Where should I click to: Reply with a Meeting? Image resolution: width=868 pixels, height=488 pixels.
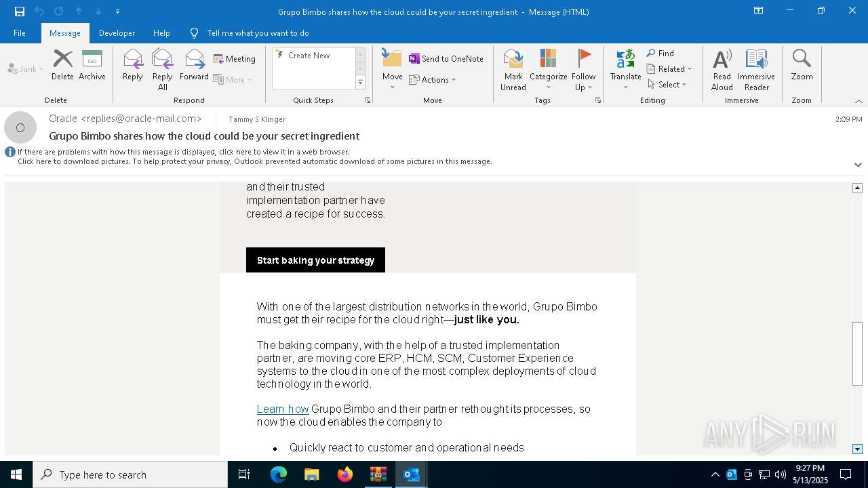pos(235,59)
